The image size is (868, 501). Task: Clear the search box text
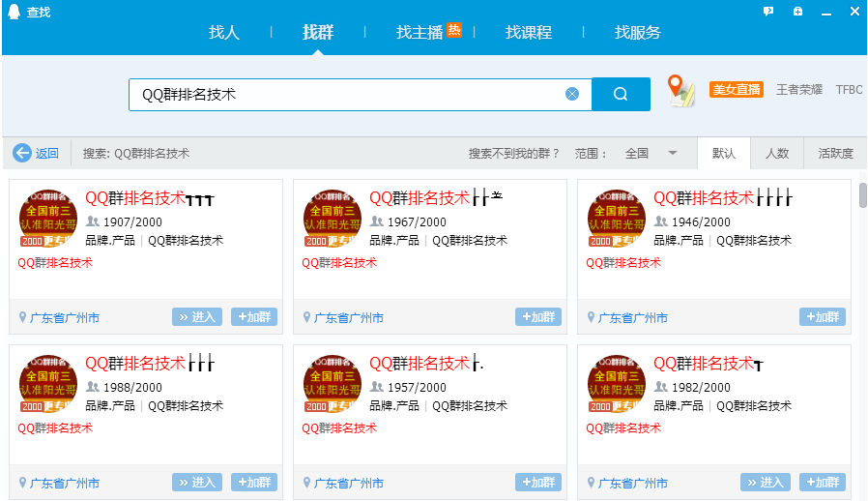pos(572,94)
